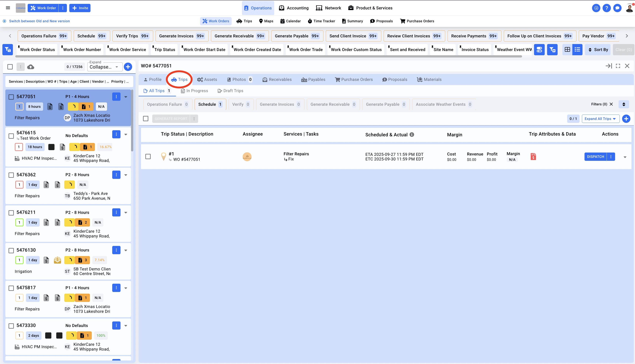The height and width of the screenshot is (364, 635).
Task: Select checkbox for work order 5476615
Action: click(11, 136)
